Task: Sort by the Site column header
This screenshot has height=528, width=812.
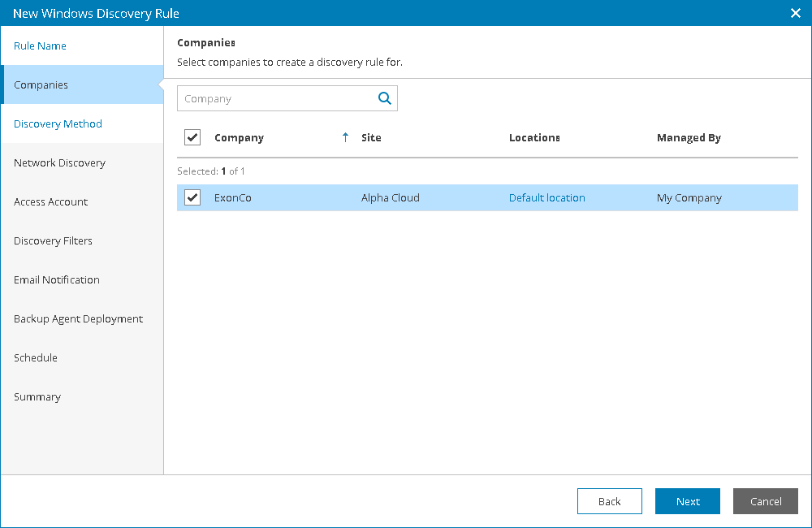Action: click(371, 138)
